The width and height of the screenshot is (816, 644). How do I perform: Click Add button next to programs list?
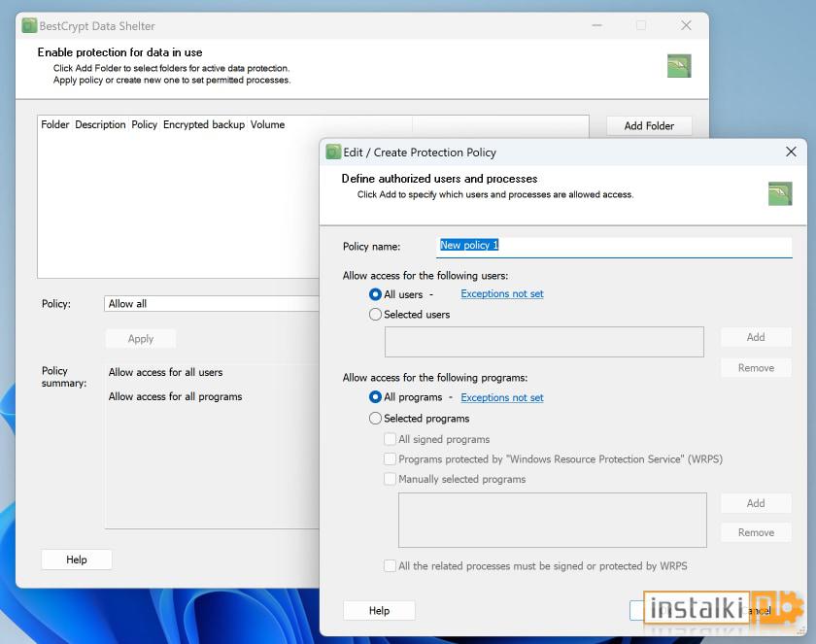tap(756, 503)
